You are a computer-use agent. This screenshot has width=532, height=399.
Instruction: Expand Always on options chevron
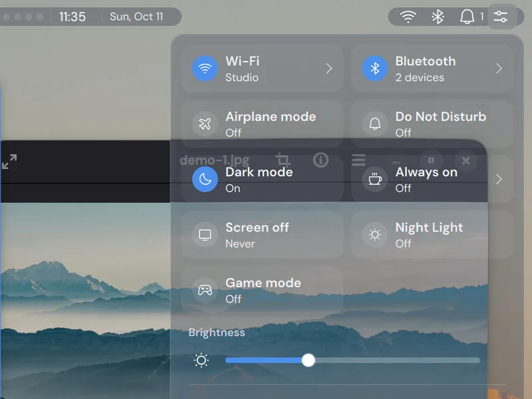499,179
